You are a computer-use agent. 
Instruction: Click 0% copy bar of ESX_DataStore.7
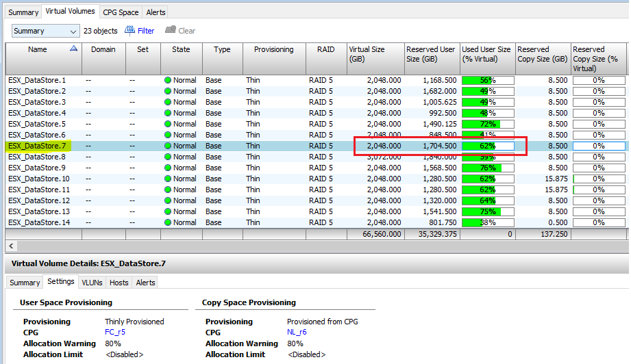(599, 146)
